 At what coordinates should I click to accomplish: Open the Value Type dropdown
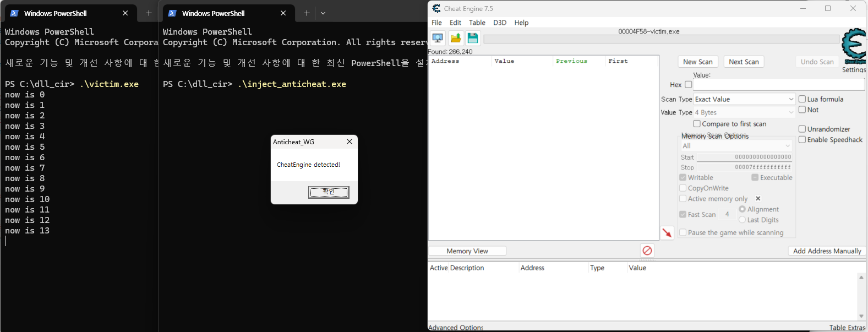pos(744,112)
